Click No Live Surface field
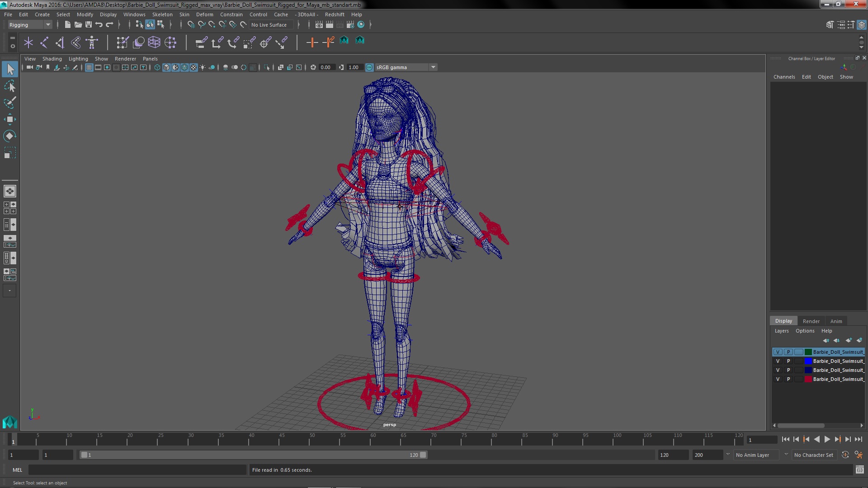868x488 pixels. [271, 25]
